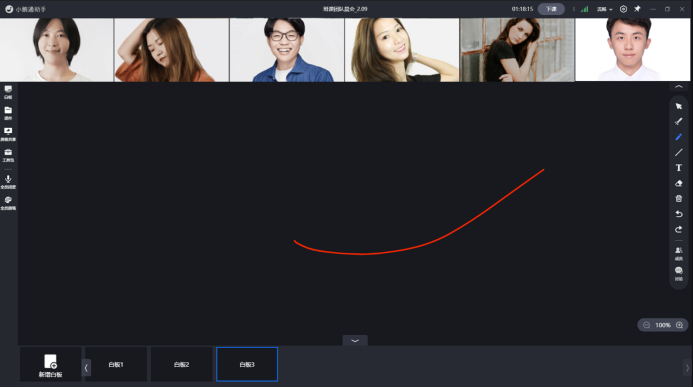Image resolution: width=693 pixels, height=388 pixels.
Task: Select the whiteboard 3 tab
Action: tap(247, 365)
